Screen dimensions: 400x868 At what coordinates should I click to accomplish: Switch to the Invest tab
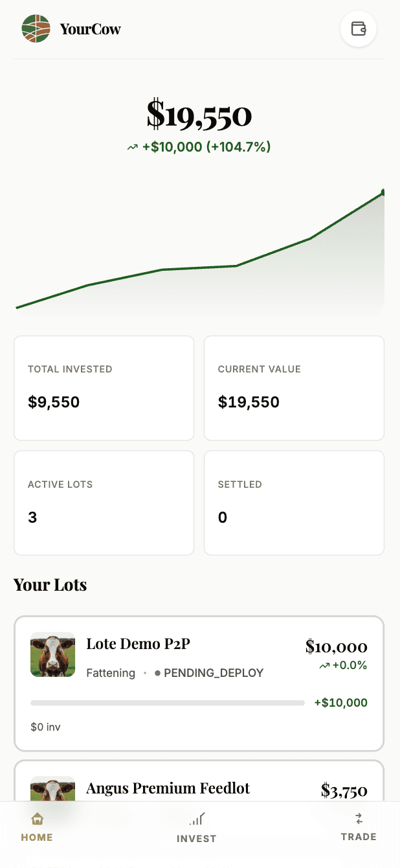[x=197, y=838]
